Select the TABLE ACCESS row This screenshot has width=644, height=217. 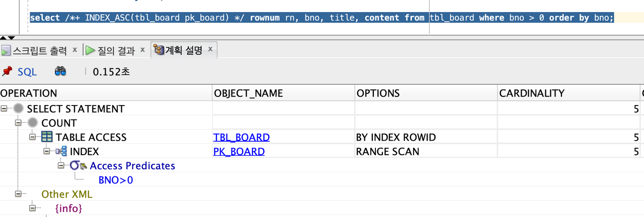[322, 137]
